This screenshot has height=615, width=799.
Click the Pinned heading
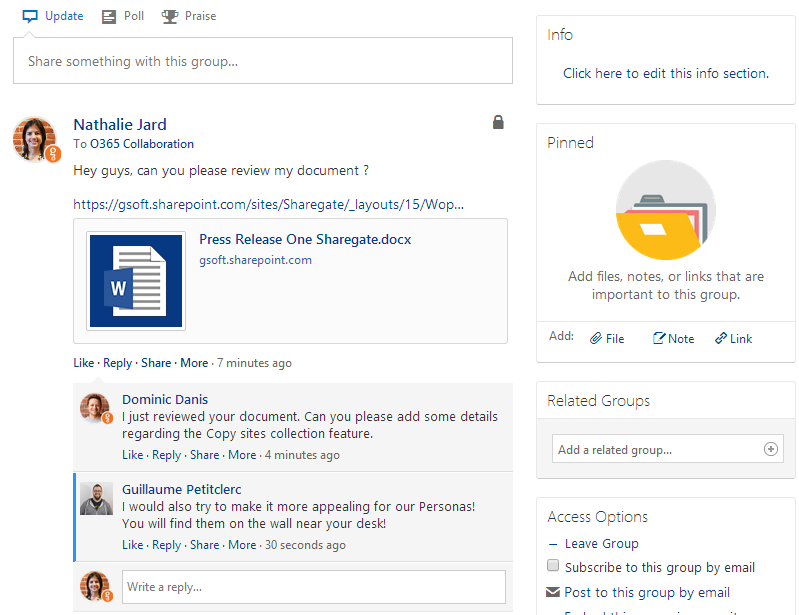tap(570, 143)
